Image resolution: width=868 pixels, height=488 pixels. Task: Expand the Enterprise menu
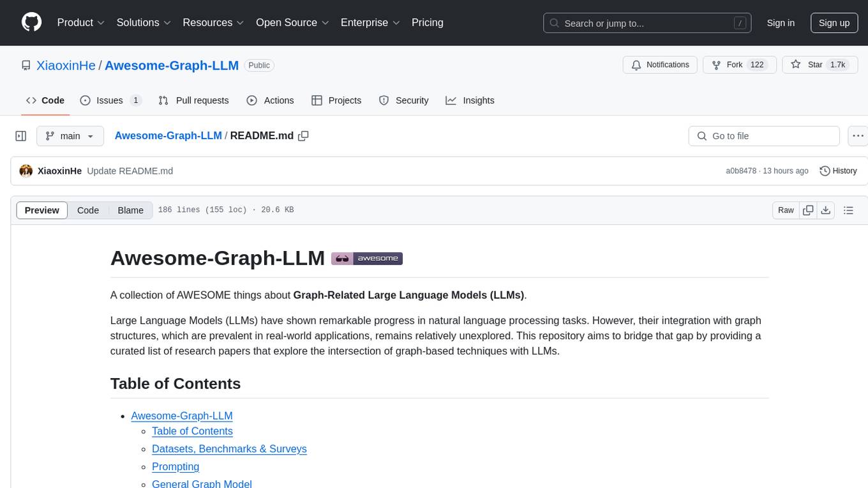click(x=370, y=22)
